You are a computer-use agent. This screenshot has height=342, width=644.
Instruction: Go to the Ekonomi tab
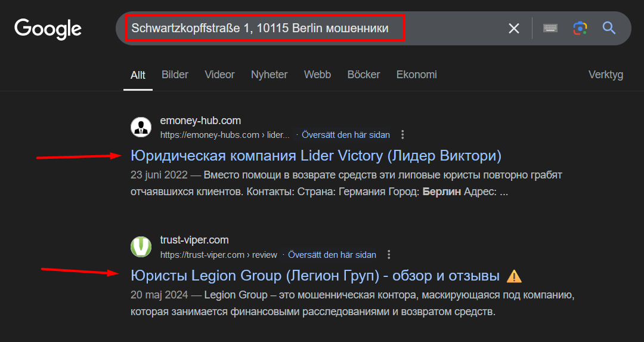tap(416, 75)
